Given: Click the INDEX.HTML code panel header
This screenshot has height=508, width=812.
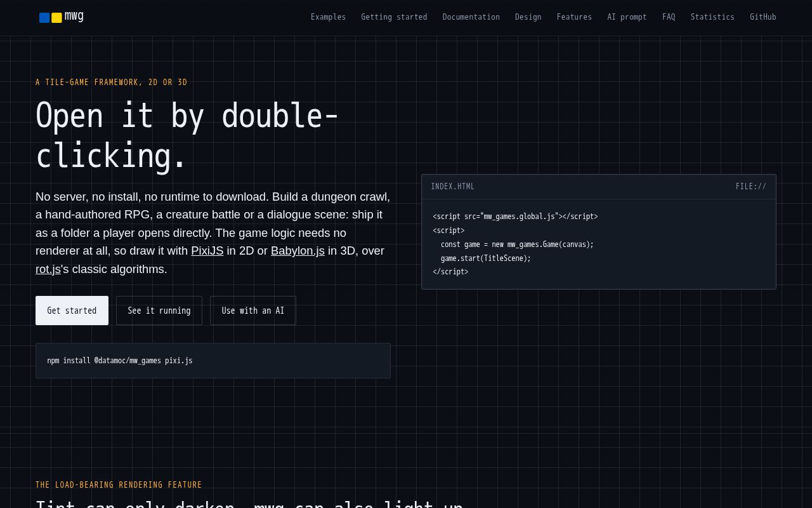Looking at the screenshot, I should pyautogui.click(x=599, y=187).
